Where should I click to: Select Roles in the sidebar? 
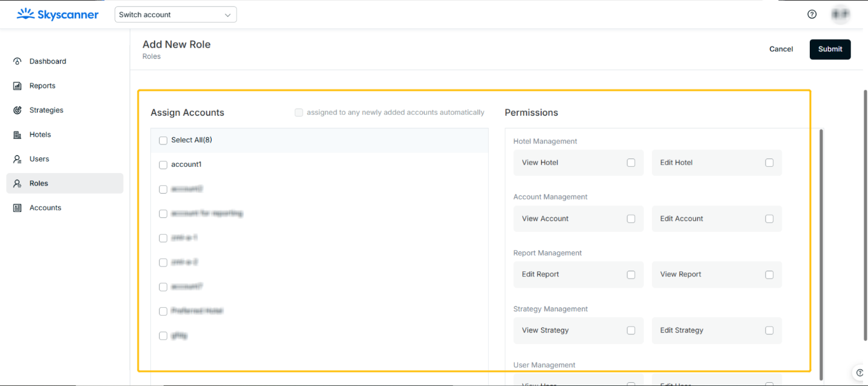tap(65, 183)
